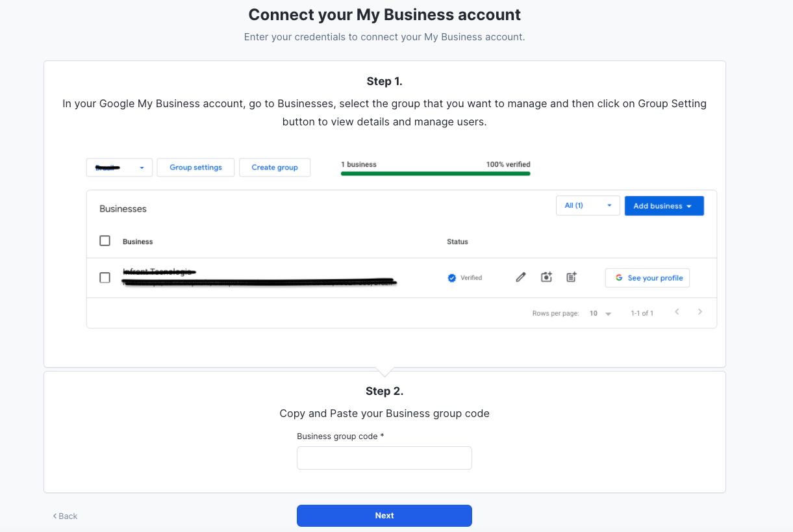Click the Create group button
The width and height of the screenshot is (793, 532).
(275, 168)
